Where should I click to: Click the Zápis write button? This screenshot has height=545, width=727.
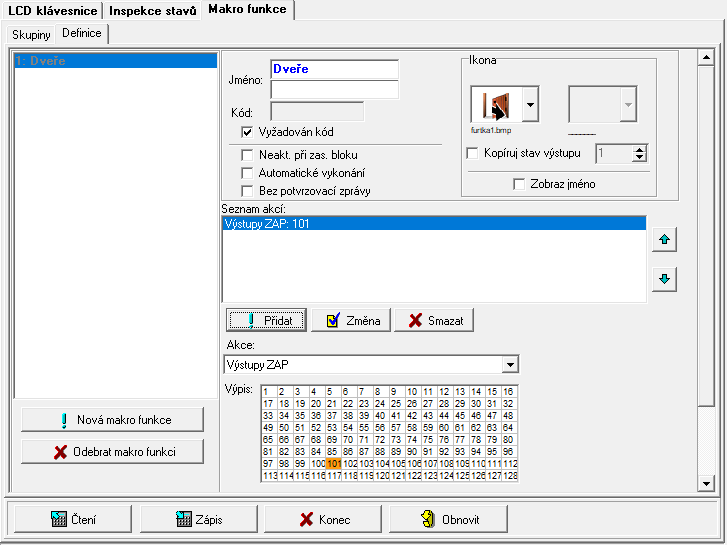(198, 519)
